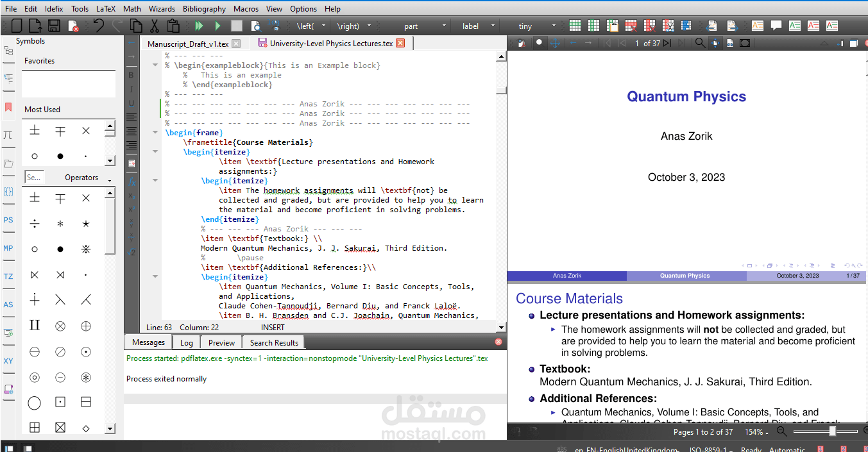Go to next PDF page button

coord(667,43)
